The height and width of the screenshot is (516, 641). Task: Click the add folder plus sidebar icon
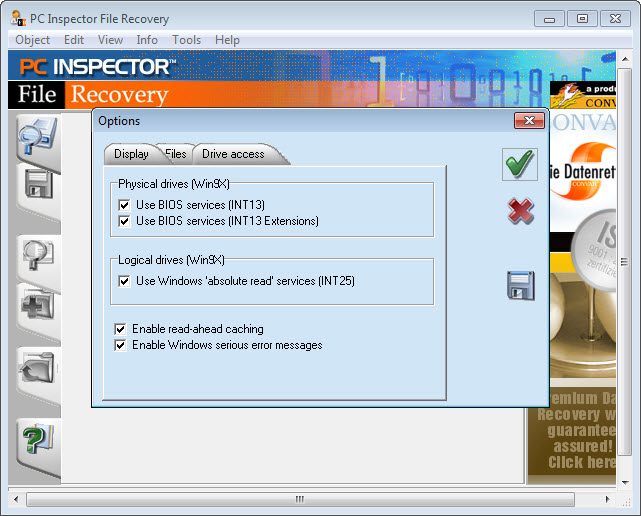click(38, 305)
